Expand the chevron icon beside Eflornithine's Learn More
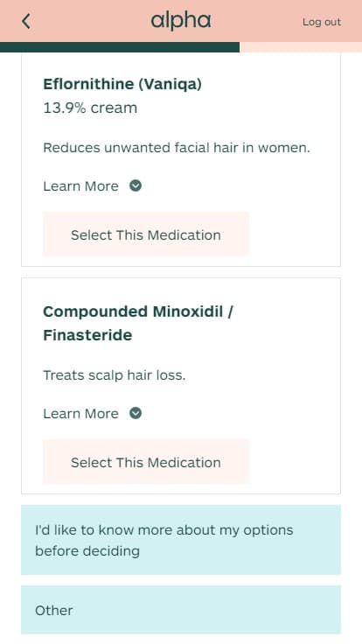The height and width of the screenshot is (644, 362). (x=136, y=186)
